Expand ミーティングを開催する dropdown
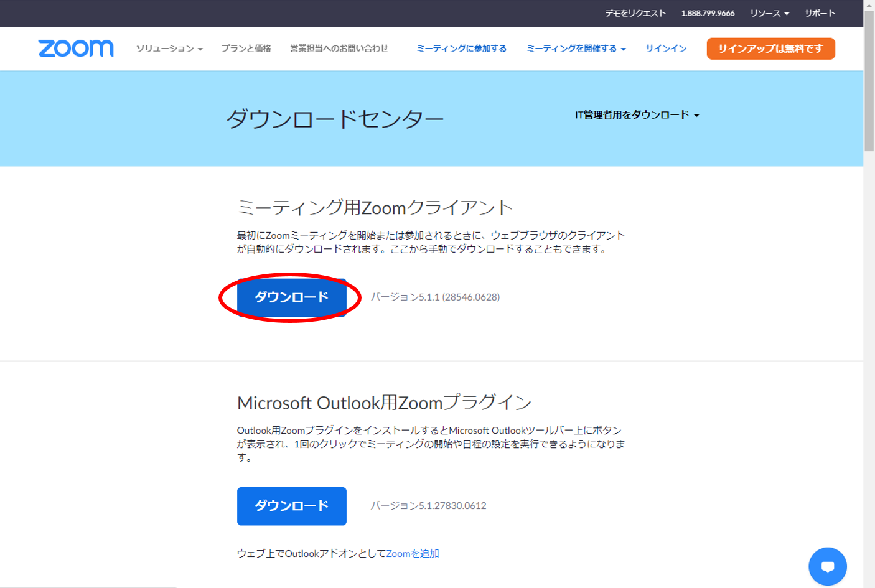The height and width of the screenshot is (588, 875). pos(576,49)
